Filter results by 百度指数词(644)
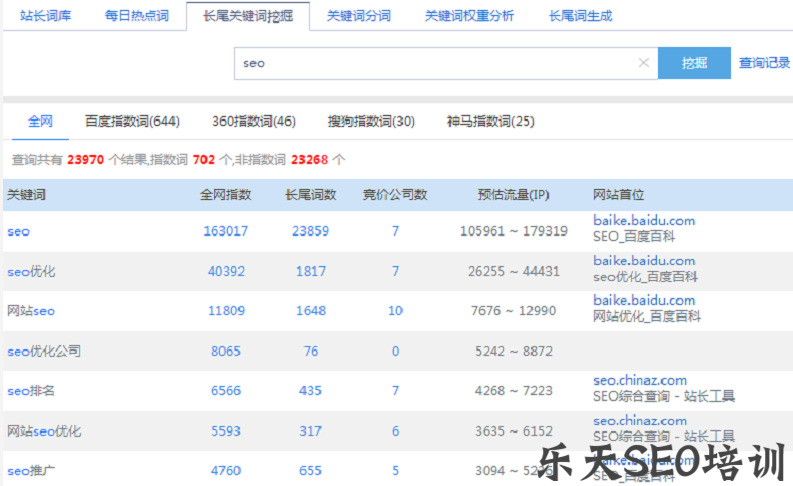793x486 pixels. click(x=132, y=121)
